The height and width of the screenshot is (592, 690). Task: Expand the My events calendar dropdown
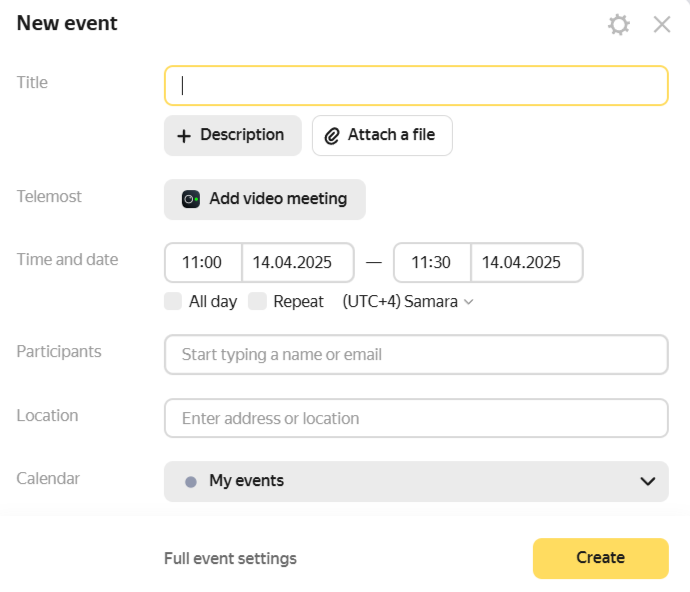coord(415,481)
